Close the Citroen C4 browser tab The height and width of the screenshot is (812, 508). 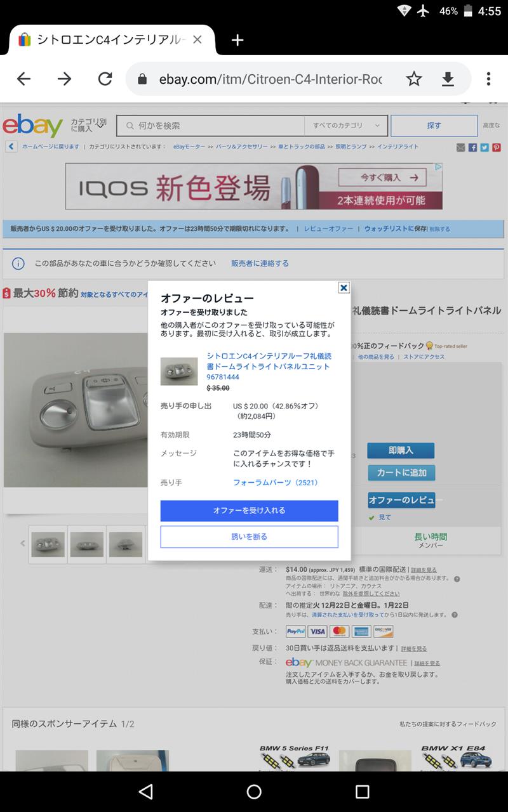pyautogui.click(x=197, y=39)
